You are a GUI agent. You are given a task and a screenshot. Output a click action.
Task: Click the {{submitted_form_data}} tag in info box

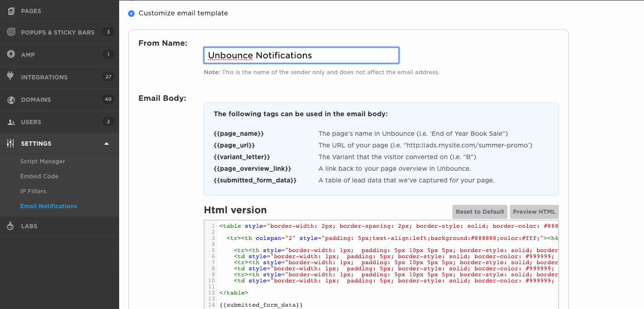point(255,180)
